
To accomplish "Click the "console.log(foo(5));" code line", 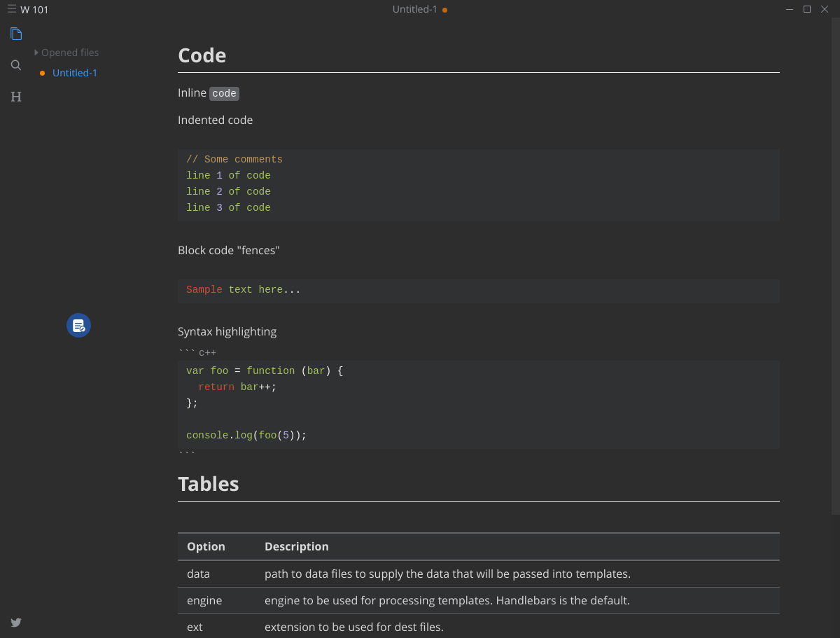I will click(246, 436).
